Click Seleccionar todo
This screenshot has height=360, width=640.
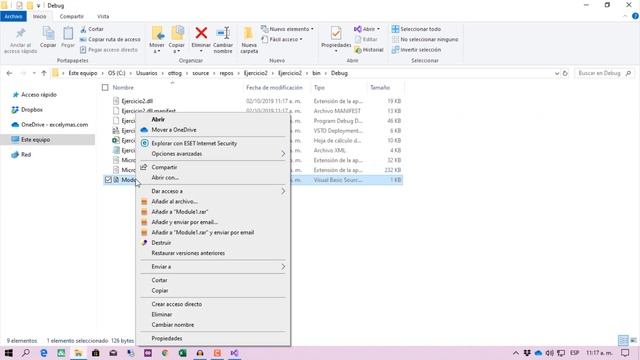click(416, 29)
